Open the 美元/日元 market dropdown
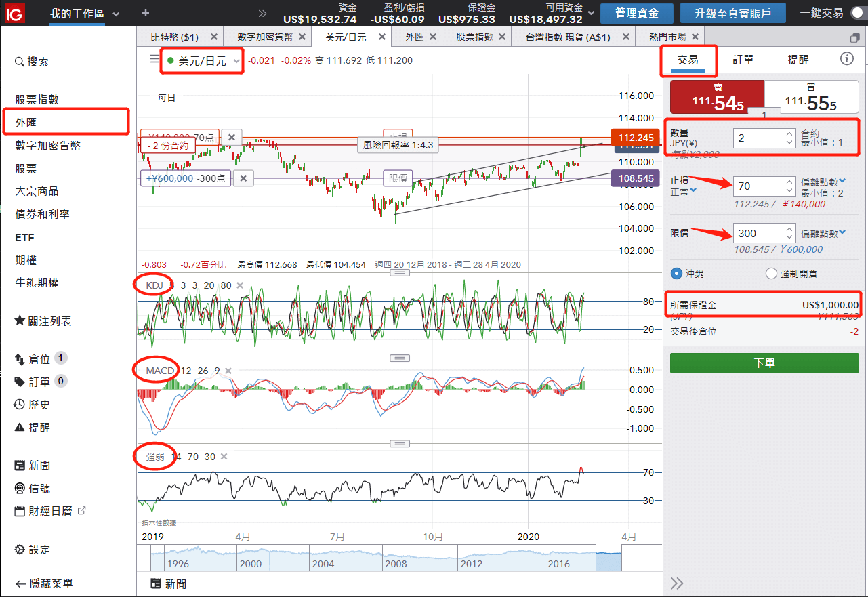 (202, 61)
